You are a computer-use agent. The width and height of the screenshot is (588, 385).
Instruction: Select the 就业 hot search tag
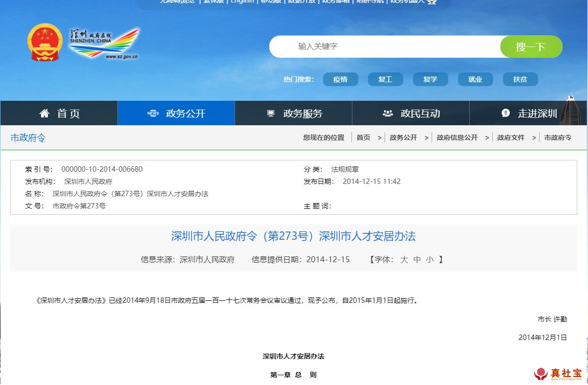click(x=475, y=79)
